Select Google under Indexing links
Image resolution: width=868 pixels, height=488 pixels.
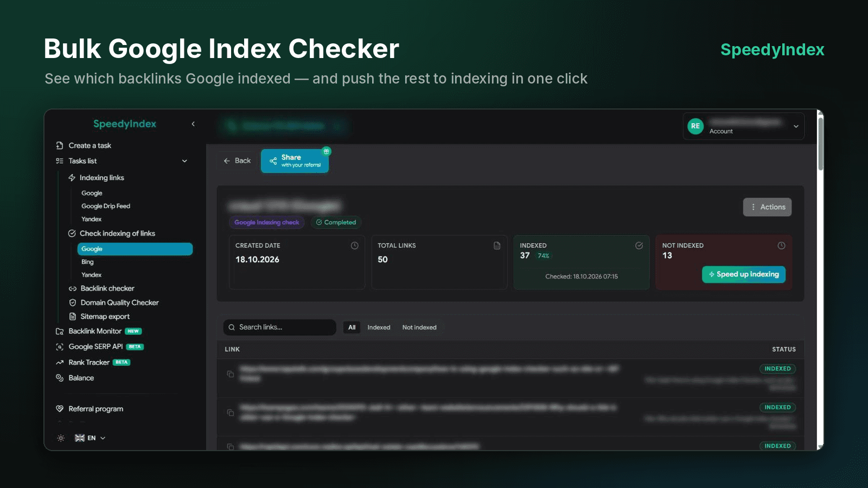tap(92, 193)
